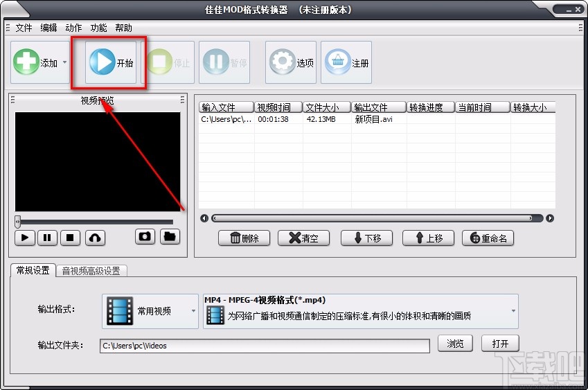Image resolution: width=588 pixels, height=390 pixels.
Task: Stop the video preview playback
Action: tap(70, 238)
